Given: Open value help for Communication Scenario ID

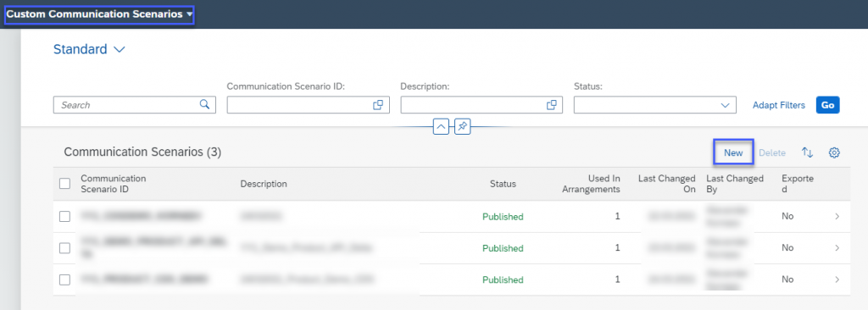Looking at the screenshot, I should tap(378, 105).
